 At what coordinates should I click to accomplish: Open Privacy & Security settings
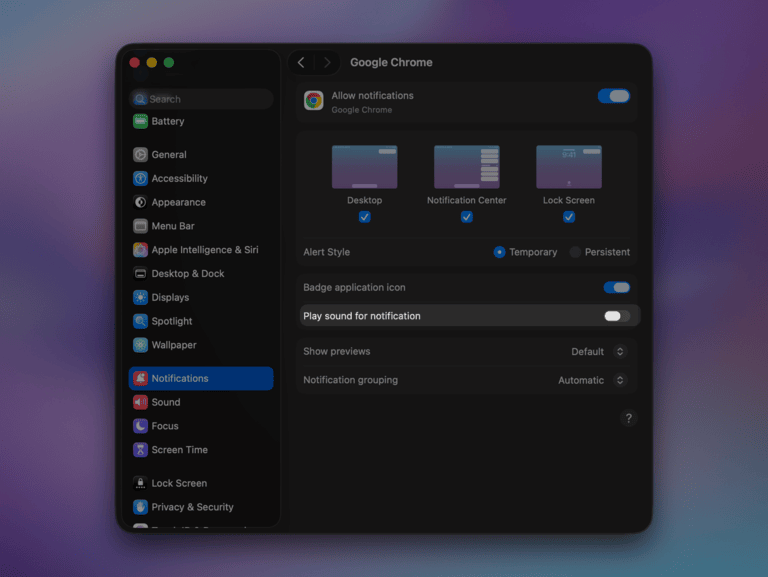click(201, 507)
